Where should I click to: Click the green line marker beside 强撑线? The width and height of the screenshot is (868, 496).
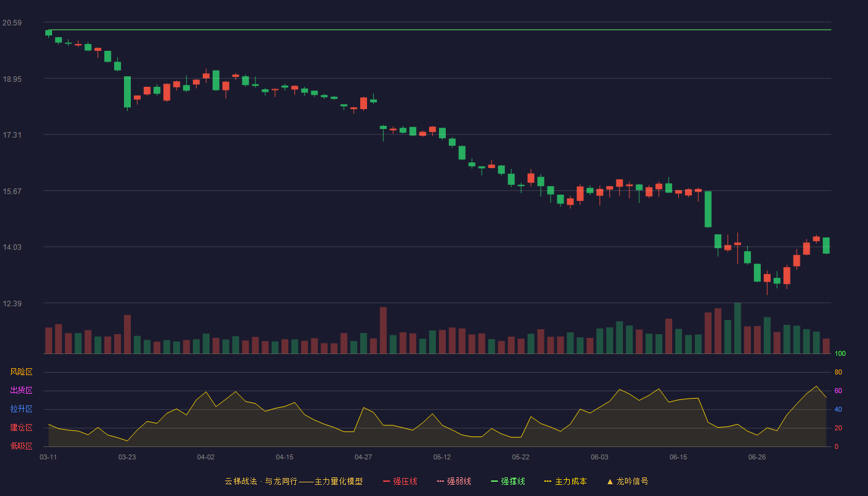tap(494, 481)
